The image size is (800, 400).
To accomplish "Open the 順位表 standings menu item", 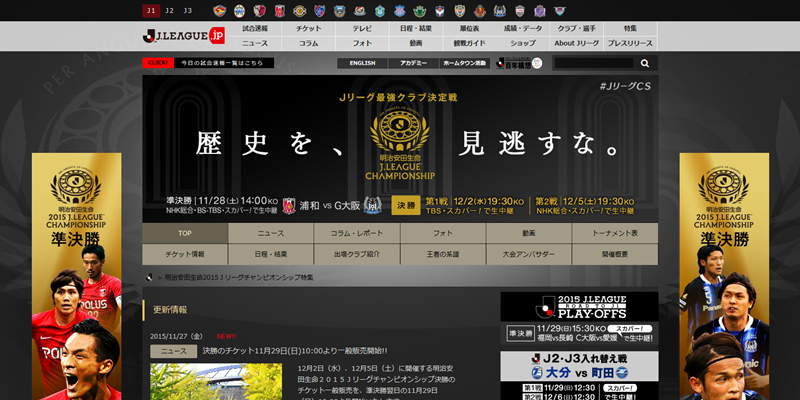I will 469,29.
